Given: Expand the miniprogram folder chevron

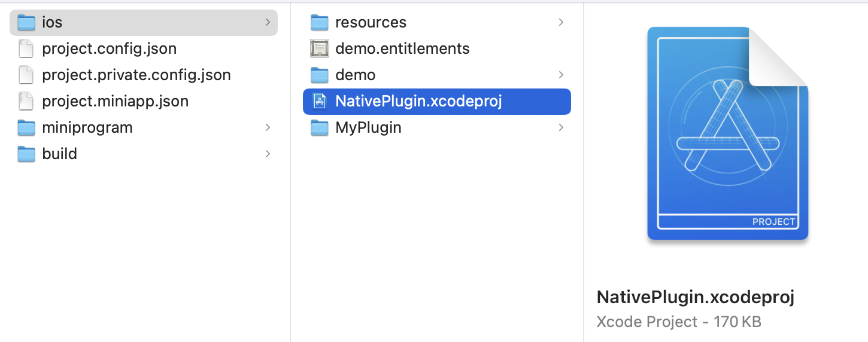Looking at the screenshot, I should [267, 127].
